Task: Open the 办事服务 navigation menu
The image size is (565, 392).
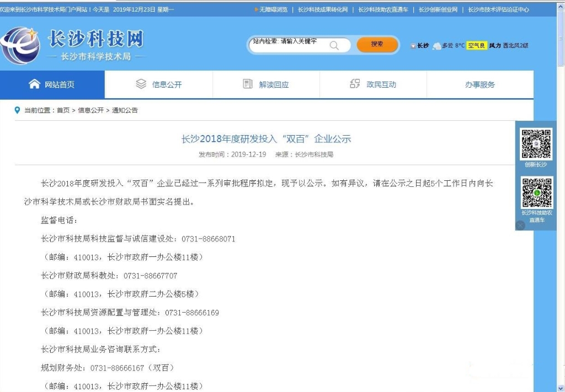Action: [479, 83]
